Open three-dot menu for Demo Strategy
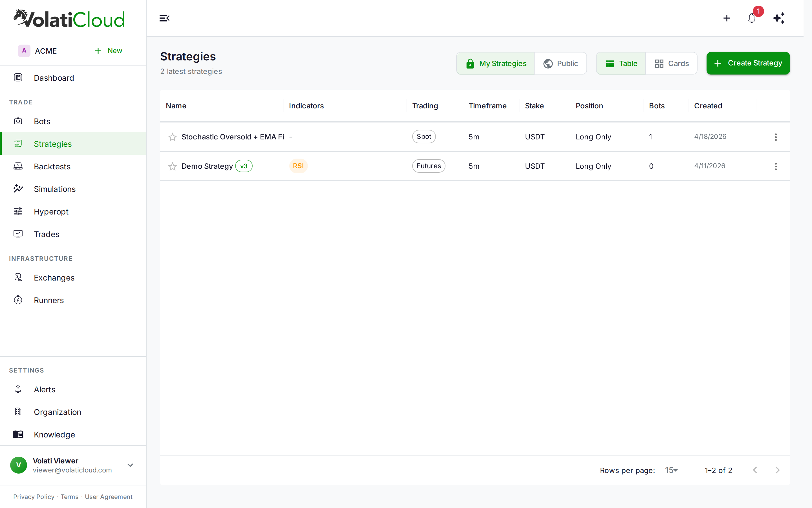This screenshot has width=812, height=508. click(x=776, y=166)
